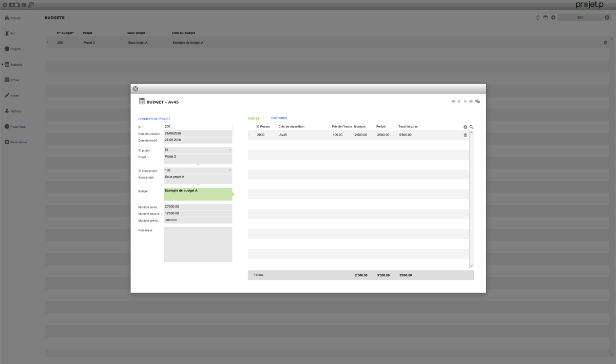Image resolution: width=616 pixels, height=364 pixels.
Task: Open Tâches in the sidebar
Action: (x=13, y=111)
